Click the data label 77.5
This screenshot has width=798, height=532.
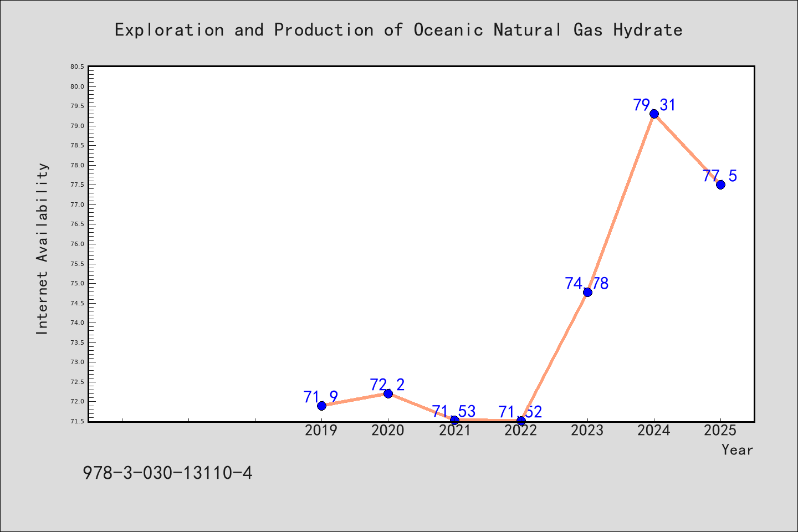[720, 176]
